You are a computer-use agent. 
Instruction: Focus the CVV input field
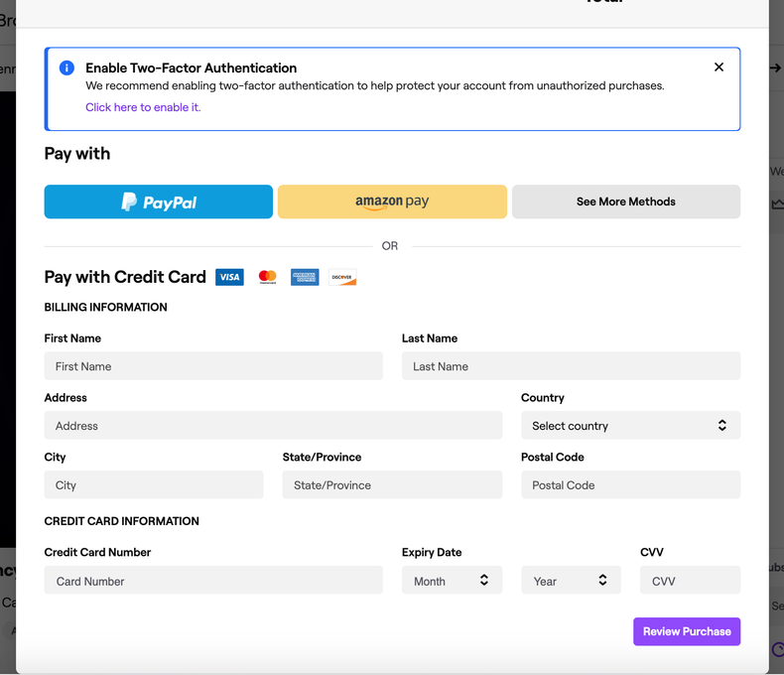click(x=690, y=581)
